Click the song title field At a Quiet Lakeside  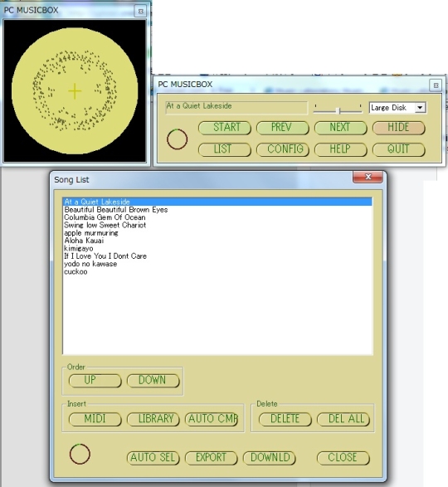pos(236,108)
